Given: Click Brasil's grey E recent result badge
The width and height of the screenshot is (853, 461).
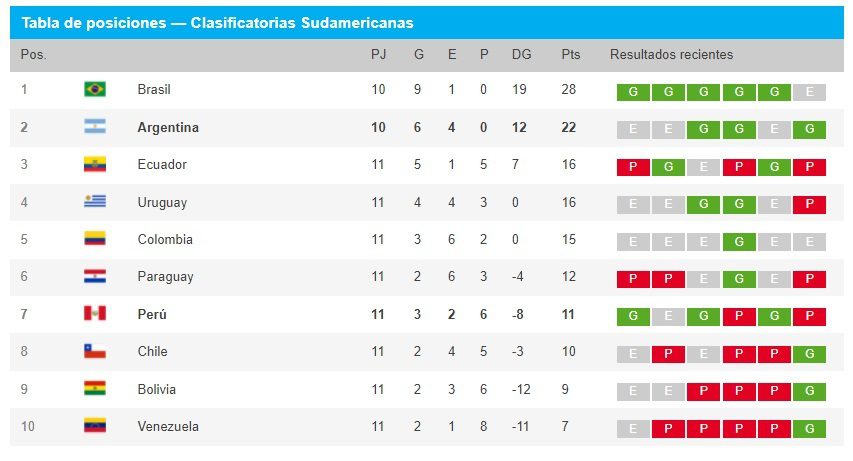Looking at the screenshot, I should (809, 92).
